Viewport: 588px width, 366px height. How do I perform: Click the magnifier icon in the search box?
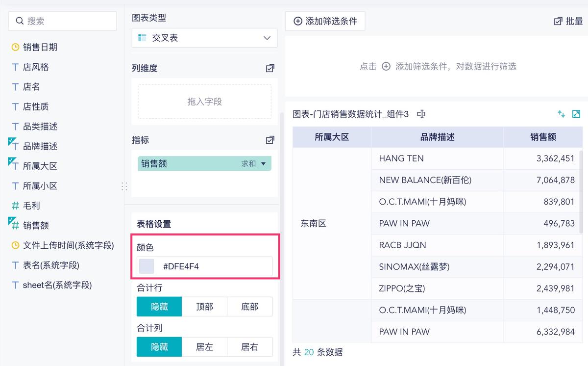click(x=20, y=21)
